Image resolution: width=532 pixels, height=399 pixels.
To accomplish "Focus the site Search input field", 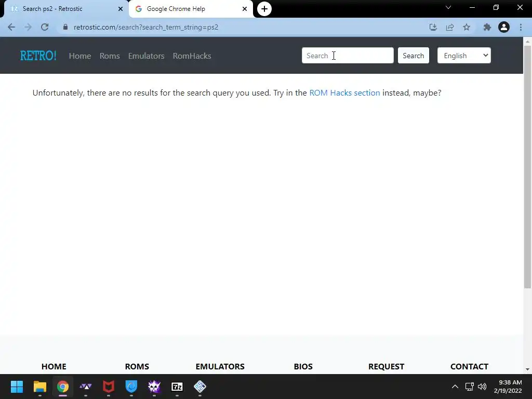I will click(x=348, y=55).
